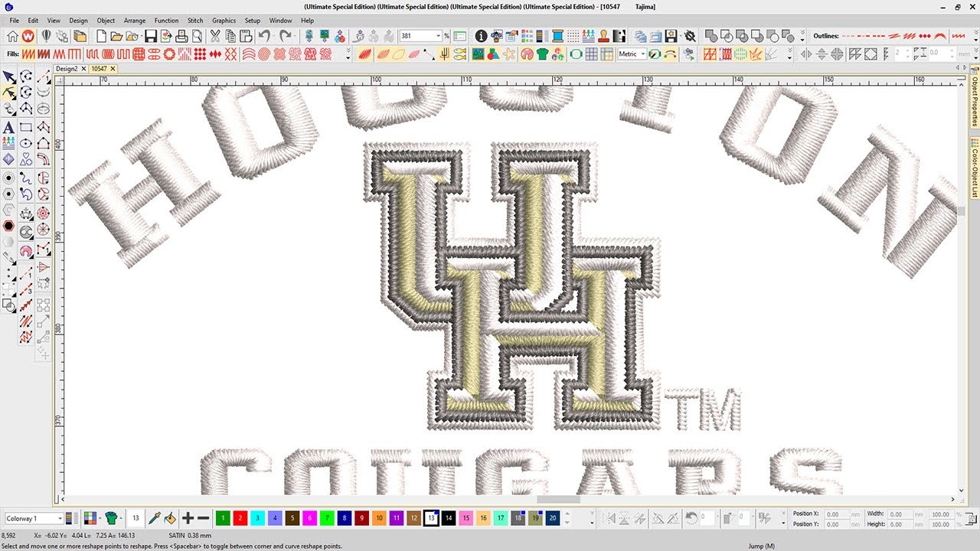Open the Arrange menu
Image resolution: width=980 pixels, height=551 pixels.
click(x=135, y=21)
